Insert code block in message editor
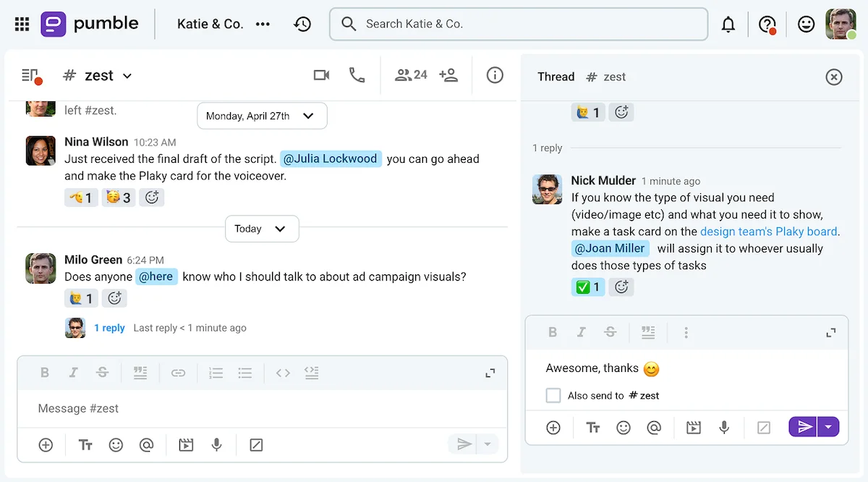 (x=312, y=373)
